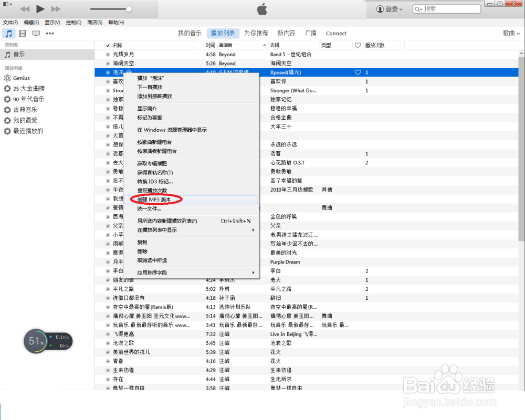Open the 文件(F) menu
The height and width of the screenshot is (420, 525).
coord(10,23)
